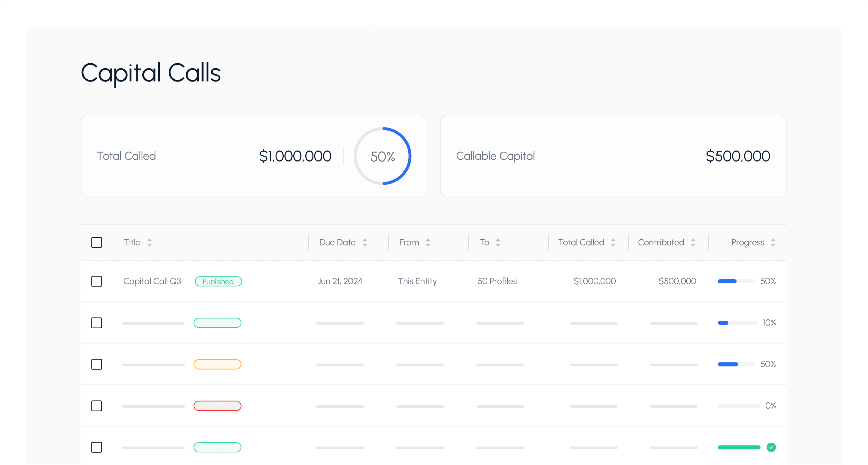Screen dimensions: 868x465
Task: Tick the select-all header checkbox
Action: pyautogui.click(x=97, y=243)
